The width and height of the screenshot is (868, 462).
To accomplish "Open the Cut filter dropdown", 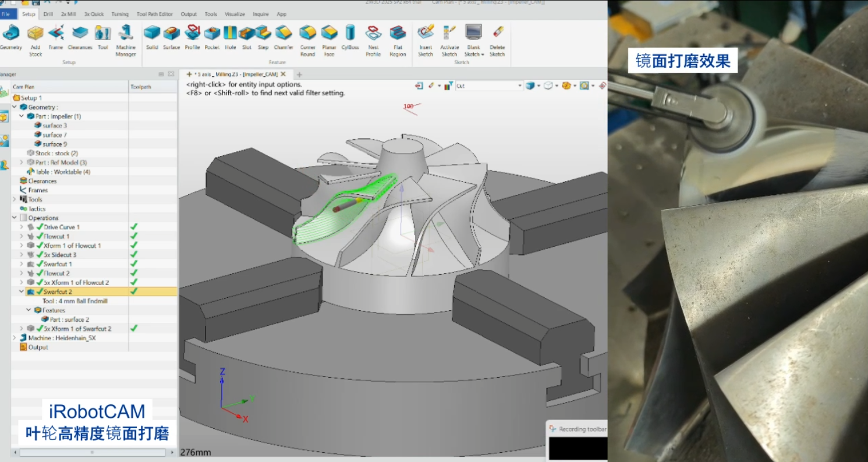I will click(x=520, y=86).
